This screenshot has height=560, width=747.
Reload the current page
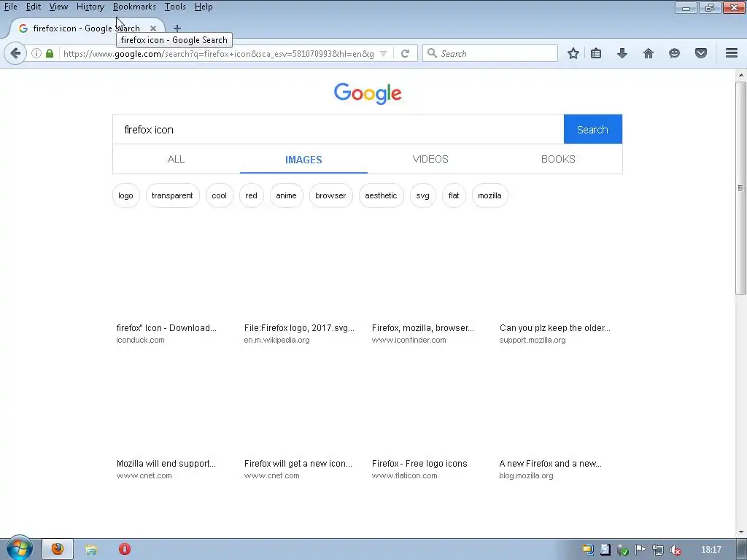click(x=405, y=53)
